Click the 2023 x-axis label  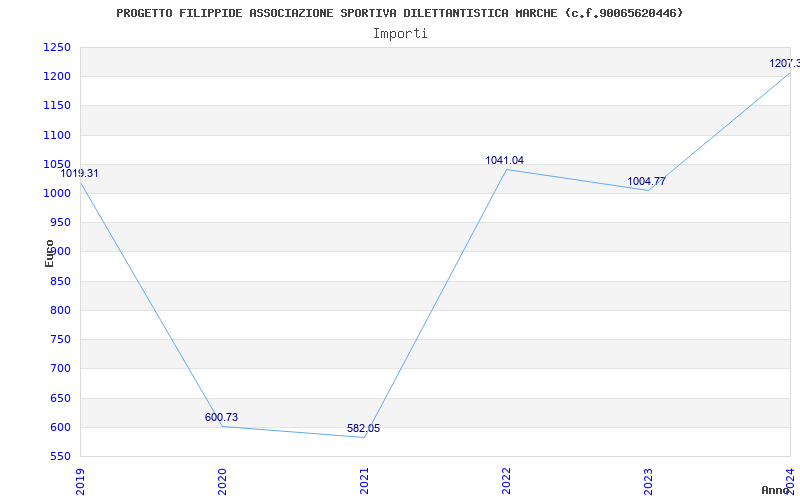click(648, 481)
